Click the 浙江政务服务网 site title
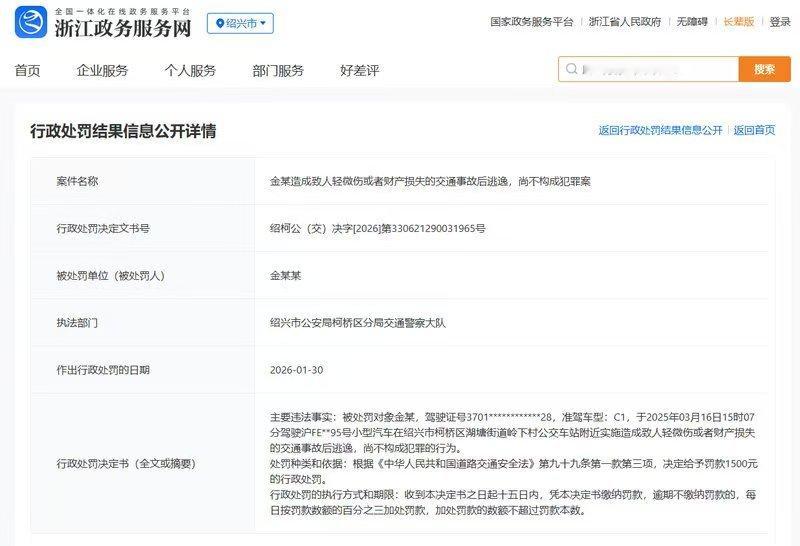This screenshot has height=546, width=800. click(x=123, y=29)
